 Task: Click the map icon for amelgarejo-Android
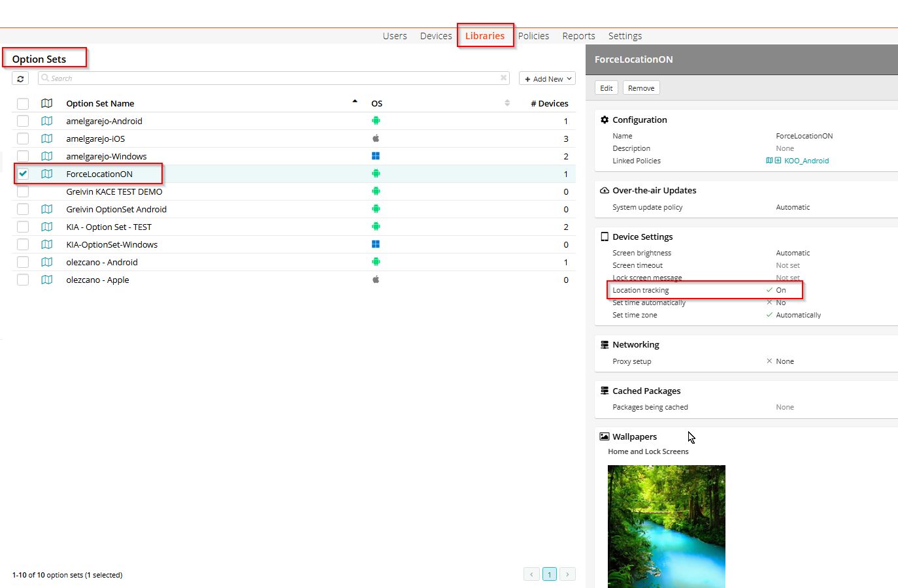[46, 121]
